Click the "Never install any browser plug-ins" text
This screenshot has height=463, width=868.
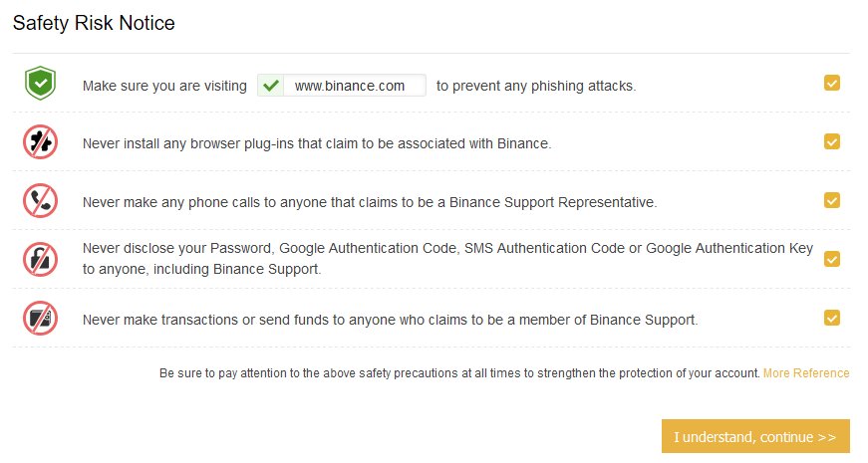click(317, 143)
